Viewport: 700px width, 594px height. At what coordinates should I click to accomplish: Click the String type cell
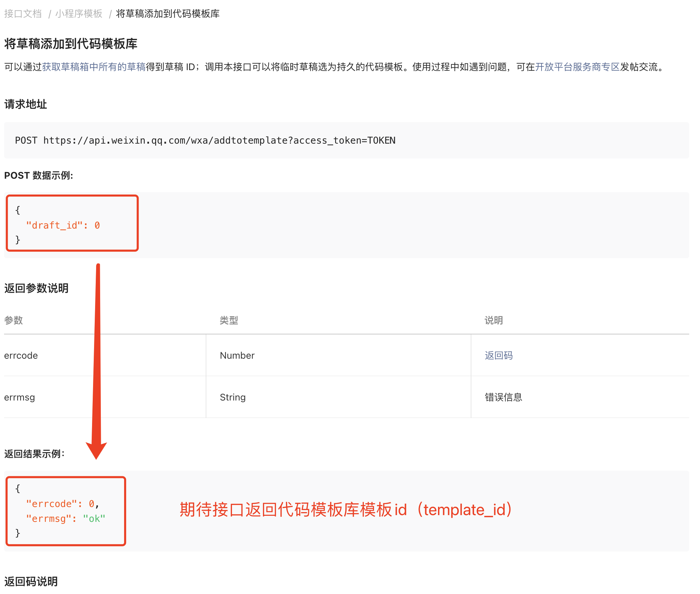point(233,397)
